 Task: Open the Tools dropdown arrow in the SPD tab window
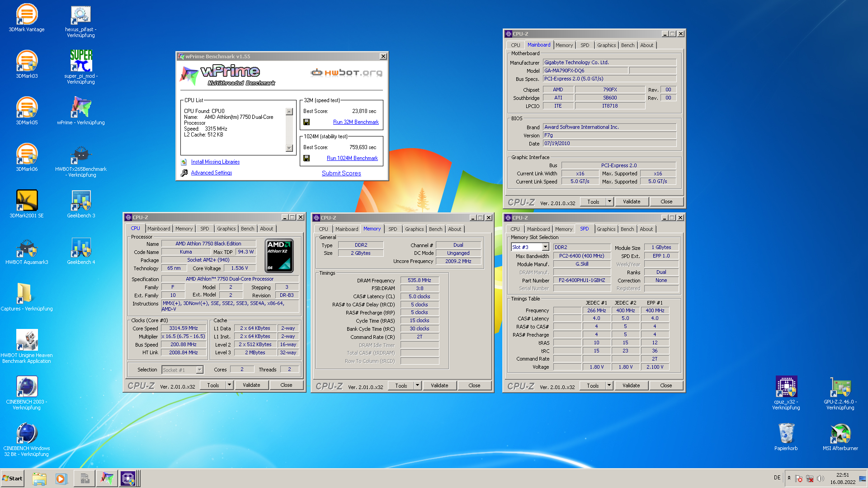609,385
